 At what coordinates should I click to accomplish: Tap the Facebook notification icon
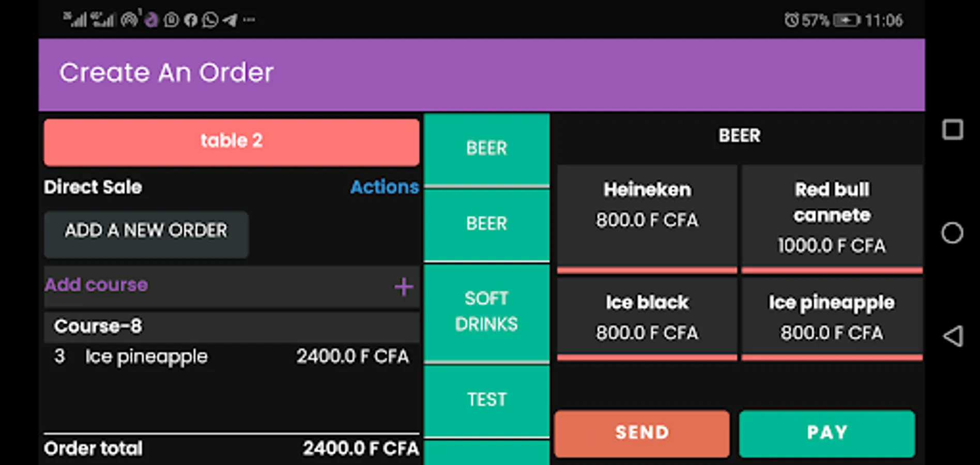pyautogui.click(x=191, y=20)
